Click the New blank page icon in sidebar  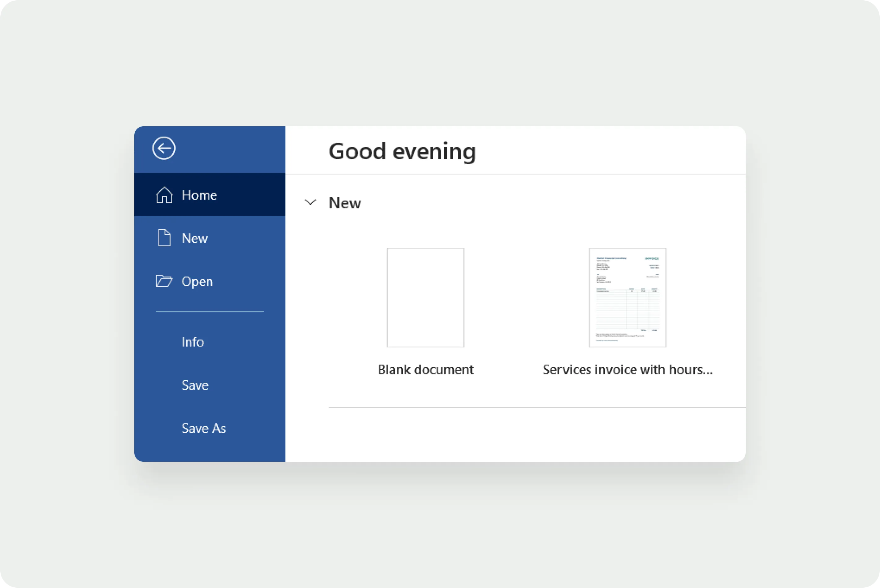pyautogui.click(x=164, y=238)
